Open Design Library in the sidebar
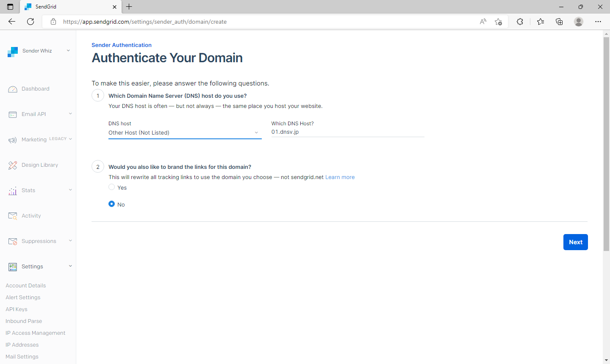Image resolution: width=610 pixels, height=364 pixels. point(40,165)
